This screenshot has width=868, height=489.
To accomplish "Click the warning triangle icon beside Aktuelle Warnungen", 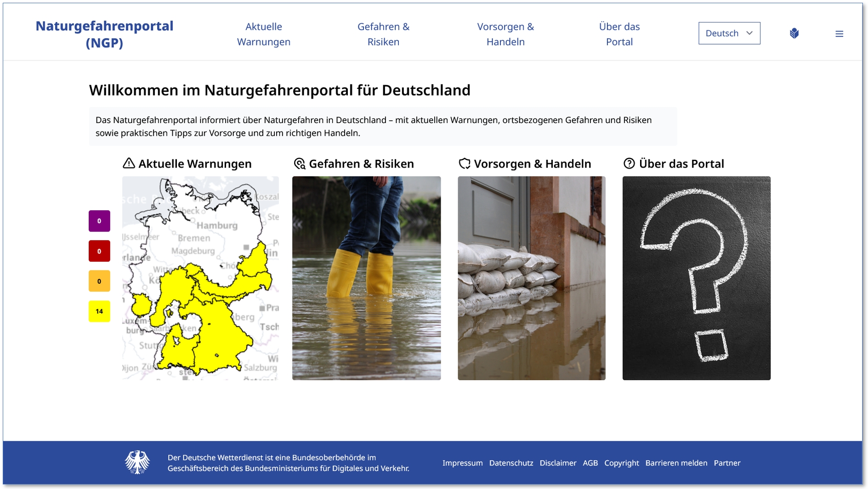I will pos(129,163).
